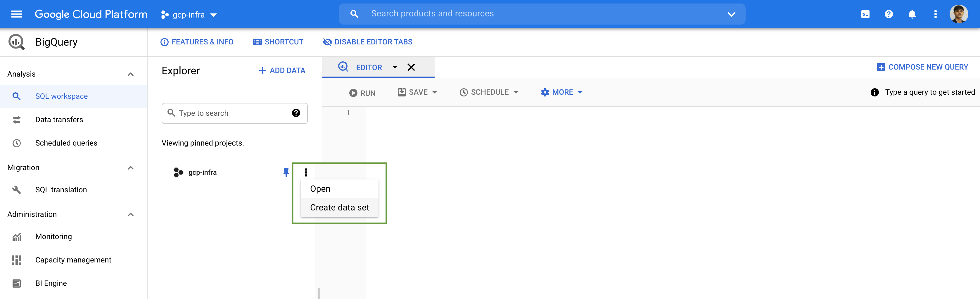Open Capacity management

[x=73, y=260]
